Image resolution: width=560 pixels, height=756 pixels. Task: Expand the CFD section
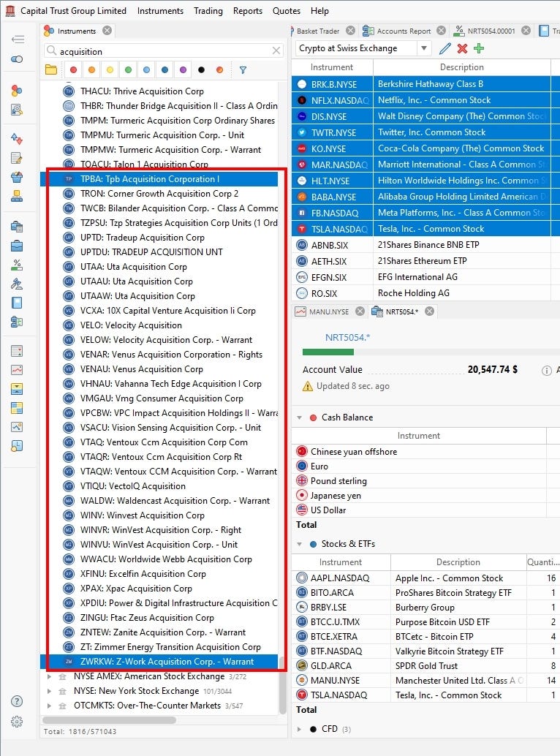299,729
